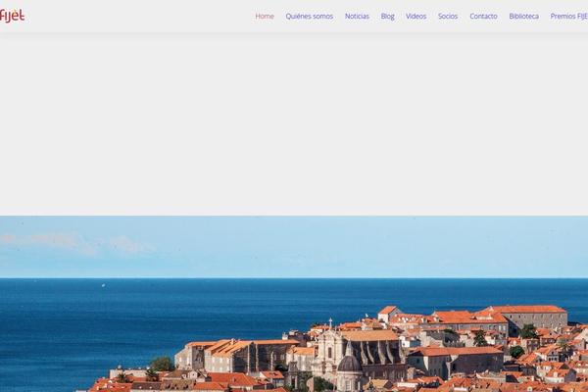Visit the Blog page
588x392 pixels.
point(387,16)
